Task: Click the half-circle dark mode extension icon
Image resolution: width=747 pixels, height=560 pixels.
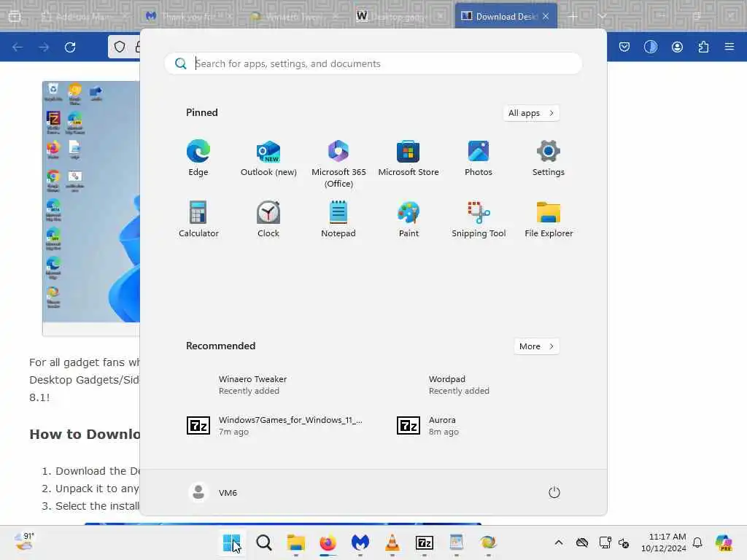Action: (650, 47)
